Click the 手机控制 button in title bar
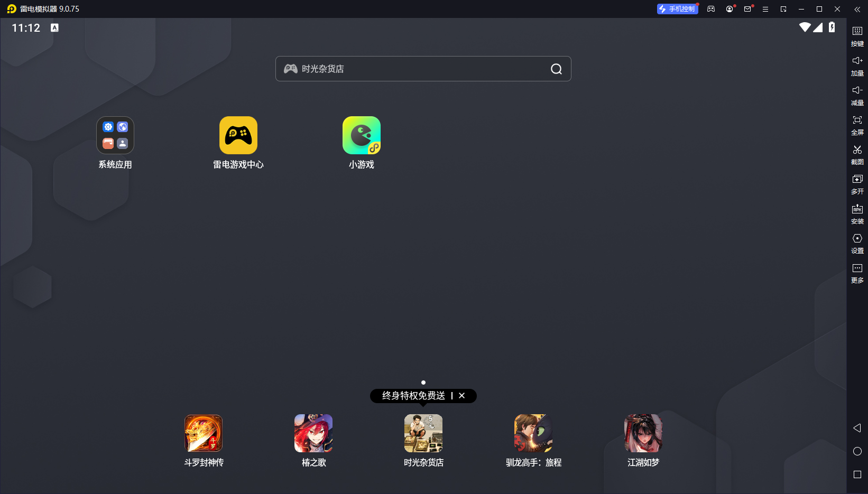This screenshot has width=868, height=494. [x=678, y=9]
